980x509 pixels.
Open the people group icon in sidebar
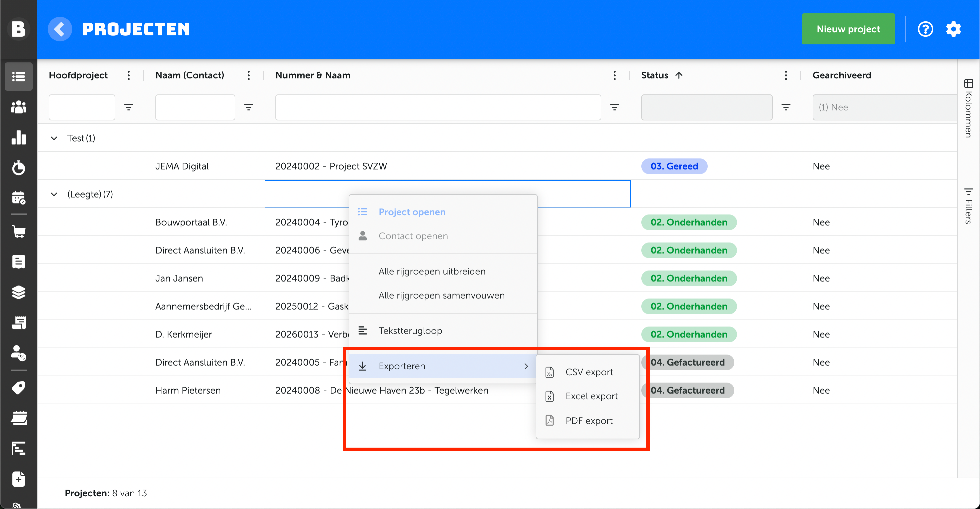point(18,107)
